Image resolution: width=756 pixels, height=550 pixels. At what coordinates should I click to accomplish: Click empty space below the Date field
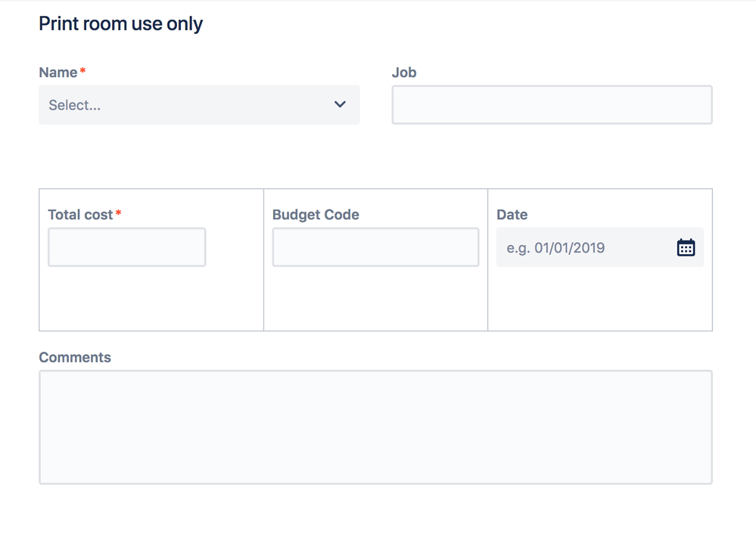coord(600,299)
